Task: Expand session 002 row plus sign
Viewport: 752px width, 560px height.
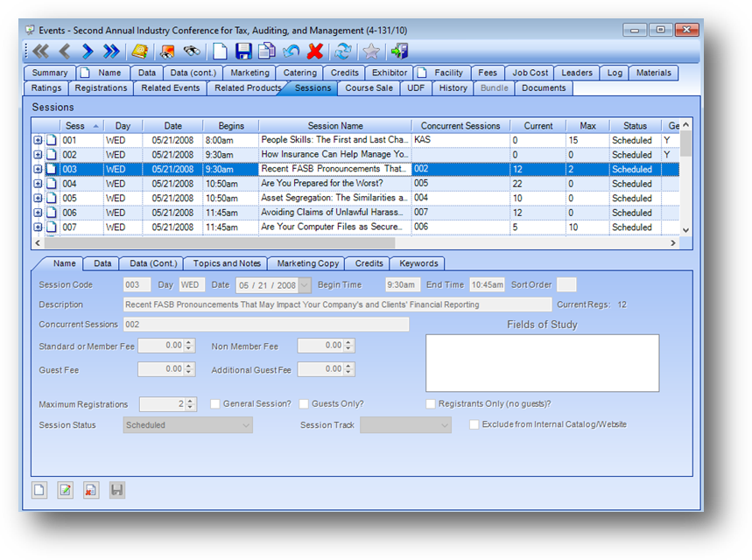Action: [x=38, y=154]
